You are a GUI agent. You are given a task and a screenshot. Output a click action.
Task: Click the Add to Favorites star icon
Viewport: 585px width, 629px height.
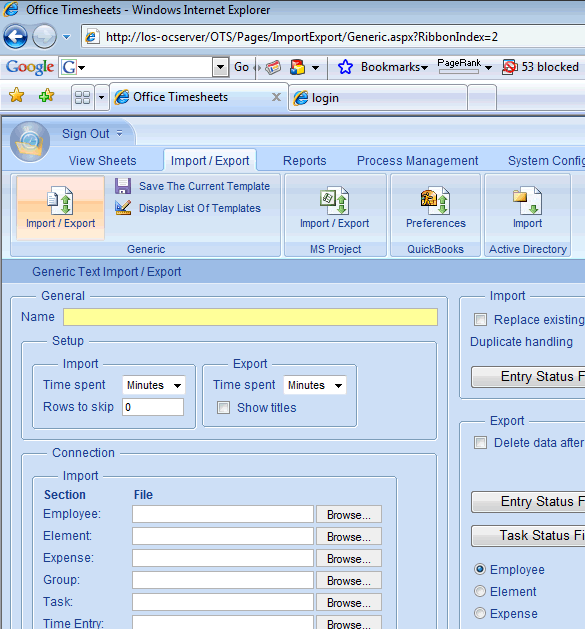47,95
